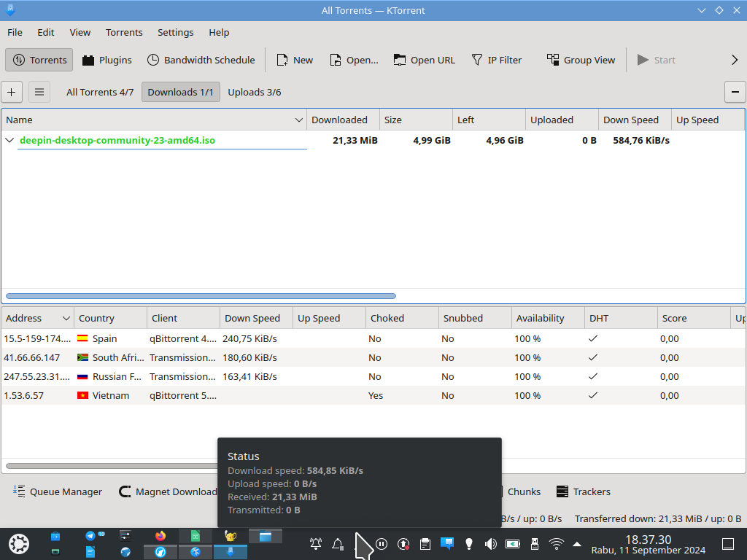Sort by torrent Down Speed column header
This screenshot has height=560, width=747.
point(635,120)
